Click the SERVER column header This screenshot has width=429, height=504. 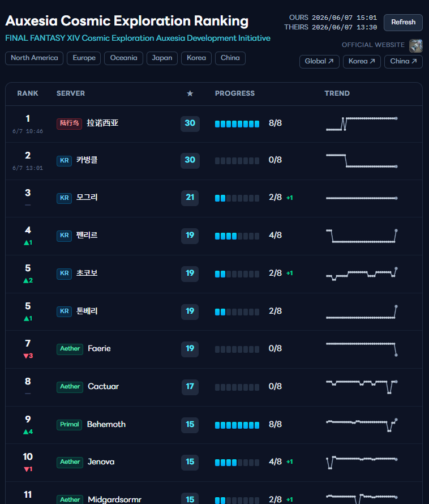click(71, 93)
